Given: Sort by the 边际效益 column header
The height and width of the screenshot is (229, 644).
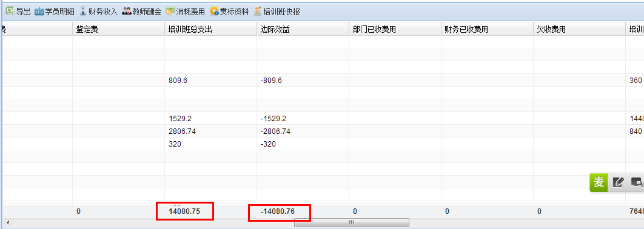Looking at the screenshot, I should pos(303,29).
